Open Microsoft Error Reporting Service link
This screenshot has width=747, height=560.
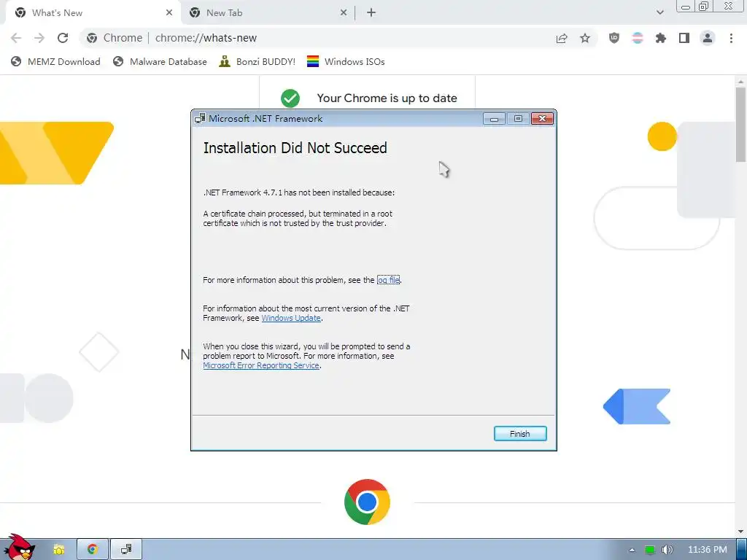[x=261, y=366]
